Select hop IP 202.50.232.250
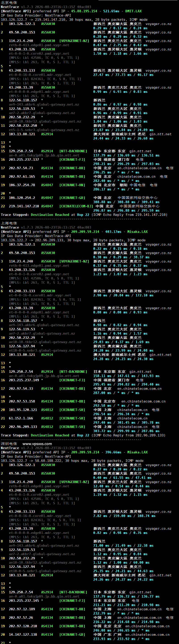 [23, 125]
